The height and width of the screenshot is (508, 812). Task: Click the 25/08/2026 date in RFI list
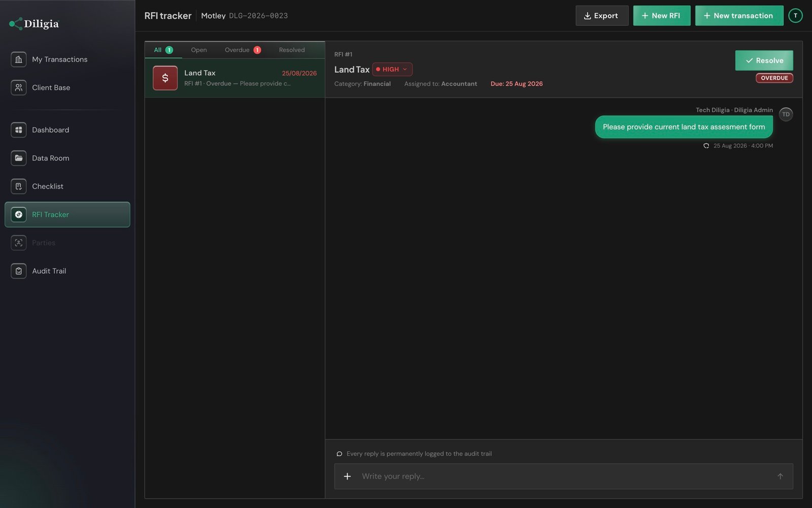(299, 73)
